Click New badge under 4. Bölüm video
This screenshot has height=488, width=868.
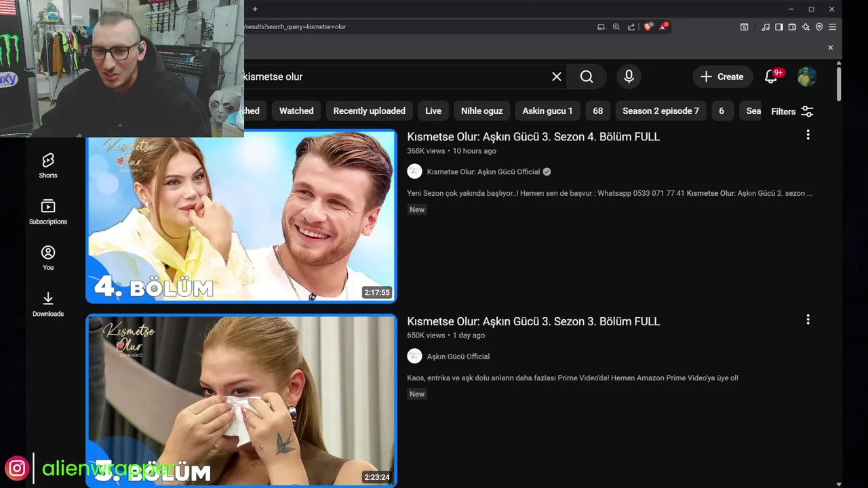pos(417,209)
